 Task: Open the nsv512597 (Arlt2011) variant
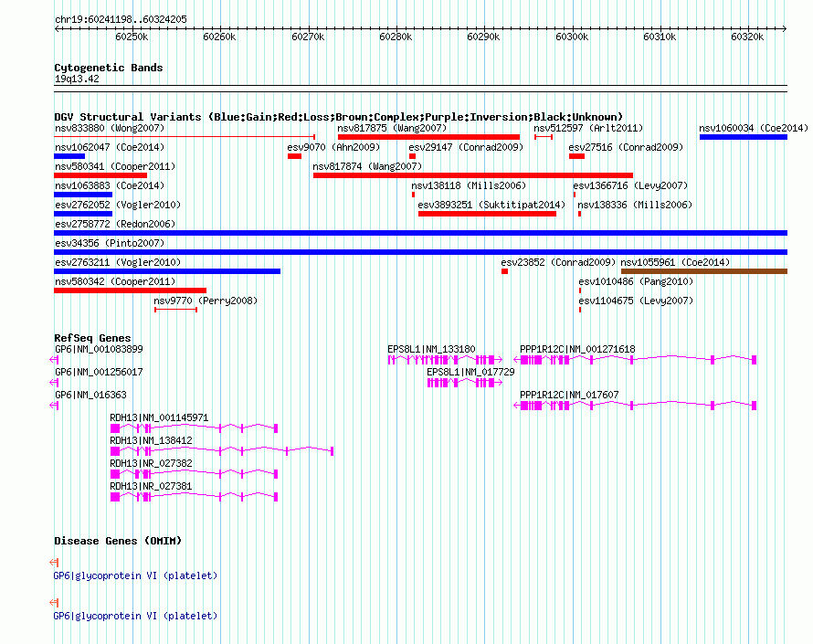click(x=544, y=137)
